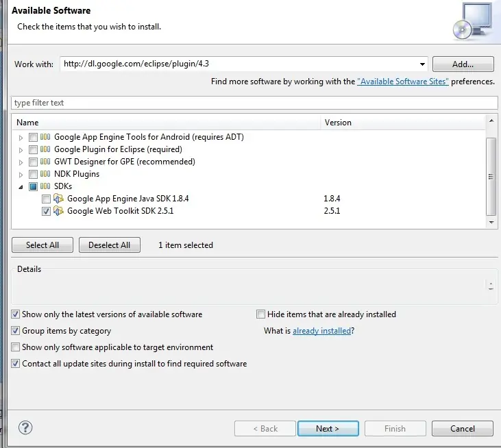Click the help question mark icon
The width and height of the screenshot is (501, 448).
(25, 427)
